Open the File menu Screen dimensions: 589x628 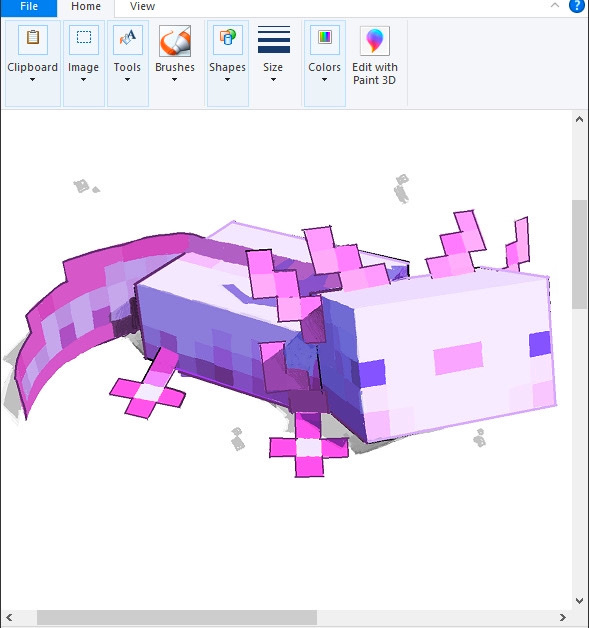click(29, 7)
